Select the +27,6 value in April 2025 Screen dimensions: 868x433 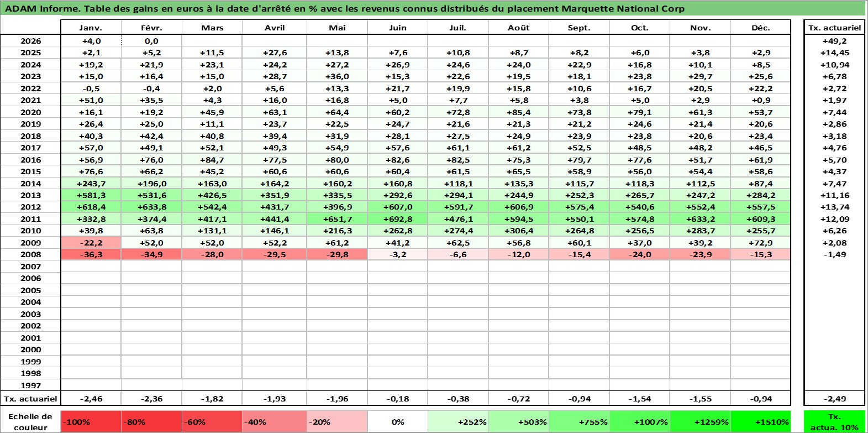click(275, 53)
